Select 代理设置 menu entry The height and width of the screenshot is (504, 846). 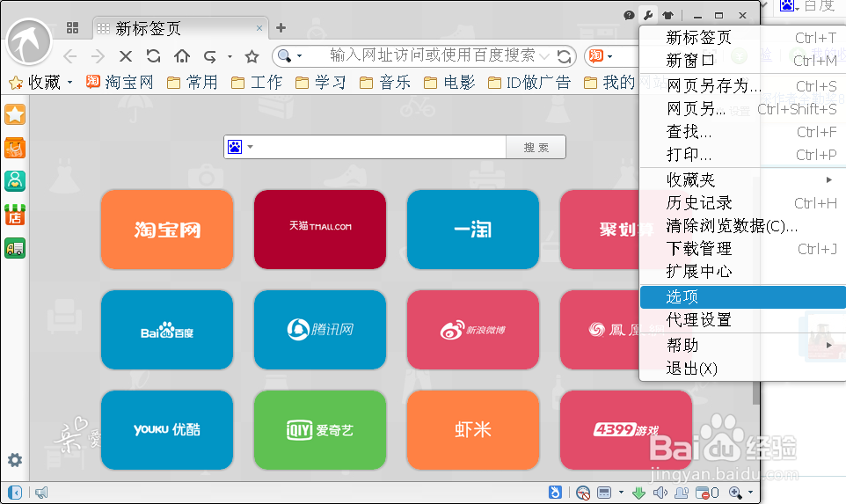(742, 320)
